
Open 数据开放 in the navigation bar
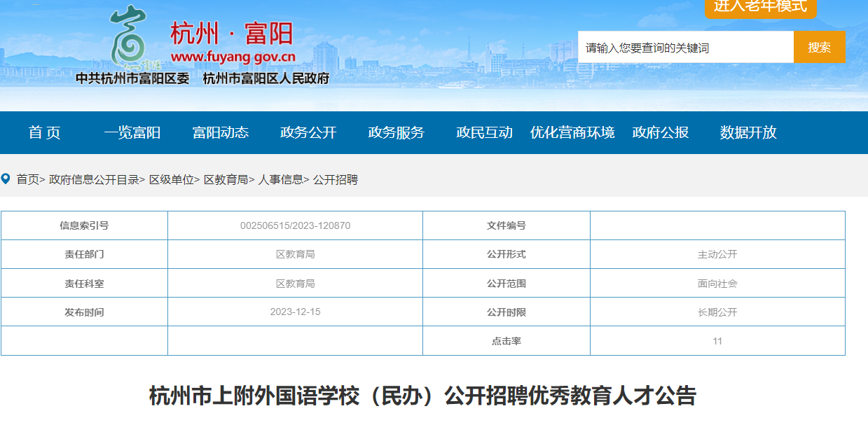click(748, 132)
